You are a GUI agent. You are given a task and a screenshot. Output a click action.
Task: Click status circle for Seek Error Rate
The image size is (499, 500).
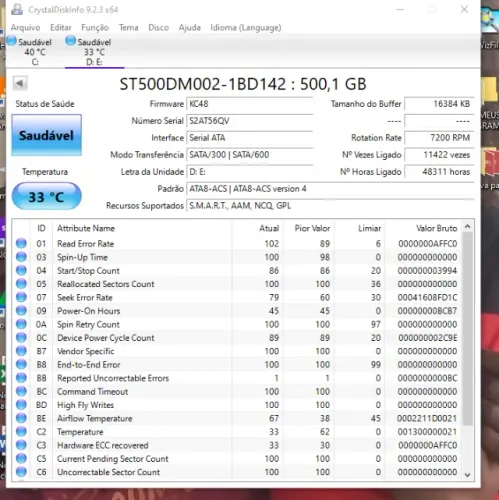pyautogui.click(x=21, y=297)
